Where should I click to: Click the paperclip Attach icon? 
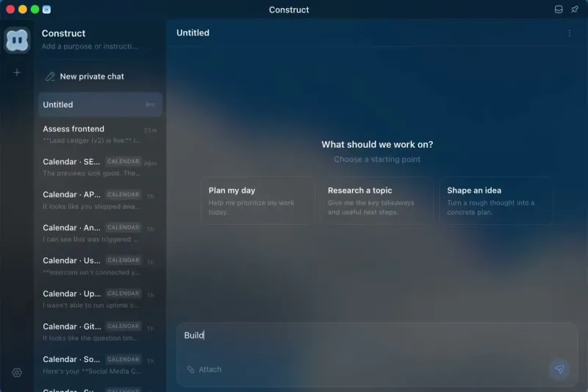[x=191, y=369]
